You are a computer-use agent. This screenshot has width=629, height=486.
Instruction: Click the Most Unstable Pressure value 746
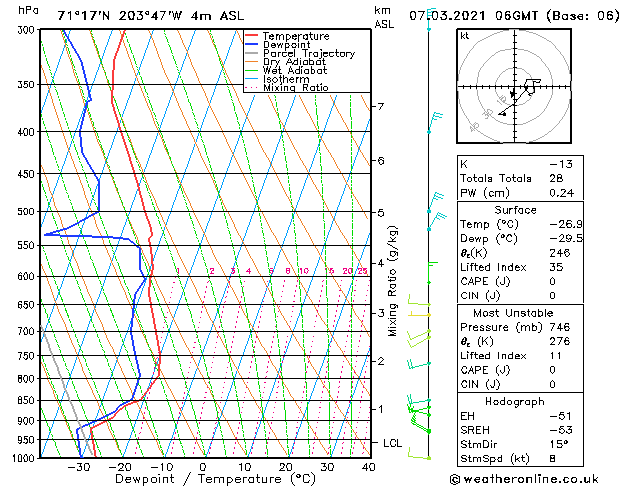point(560,327)
